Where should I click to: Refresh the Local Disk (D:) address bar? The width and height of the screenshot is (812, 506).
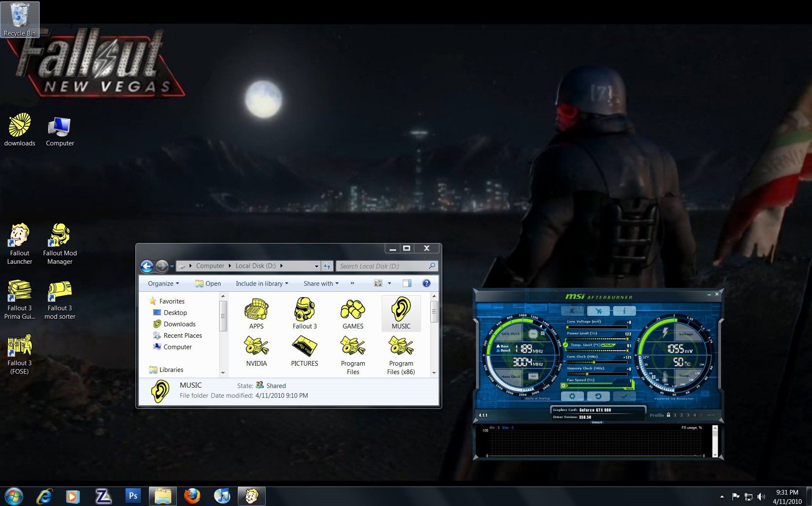point(327,266)
